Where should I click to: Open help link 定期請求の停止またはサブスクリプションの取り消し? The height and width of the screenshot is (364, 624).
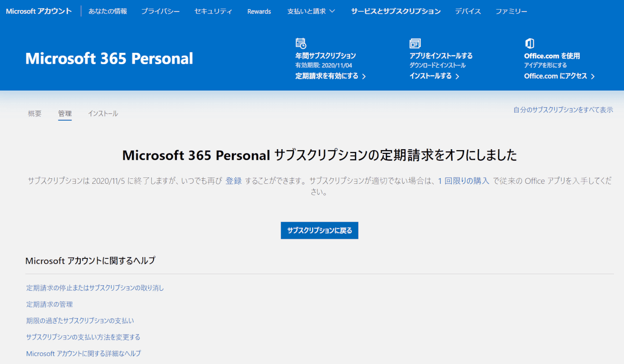(x=95, y=288)
